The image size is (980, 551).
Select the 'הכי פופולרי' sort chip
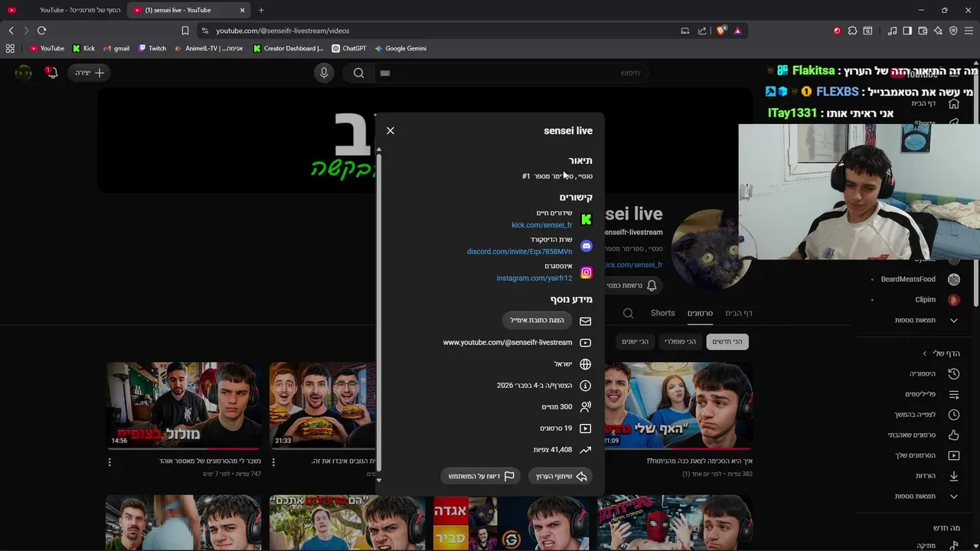click(x=681, y=341)
